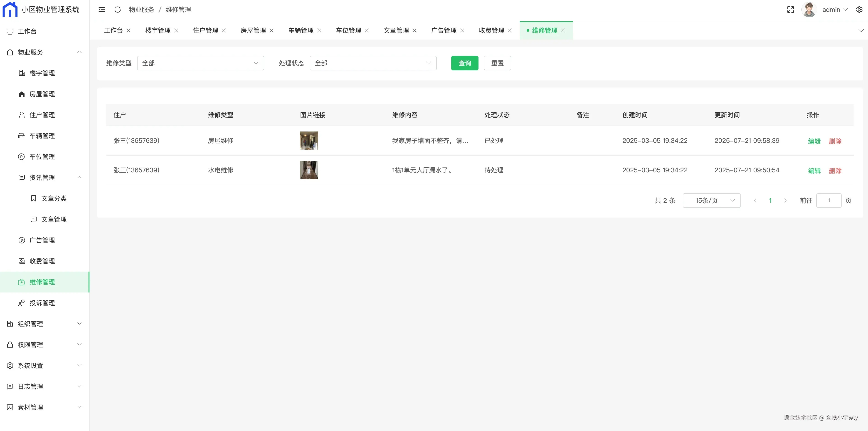Open the settings gear icon at top right
The image size is (868, 431).
coord(859,10)
